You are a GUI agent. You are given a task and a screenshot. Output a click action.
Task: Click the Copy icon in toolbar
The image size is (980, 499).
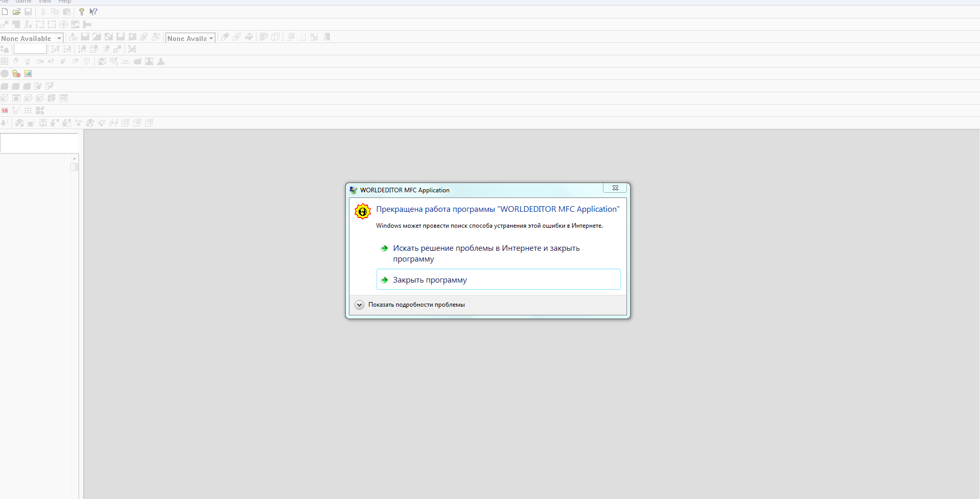point(55,11)
